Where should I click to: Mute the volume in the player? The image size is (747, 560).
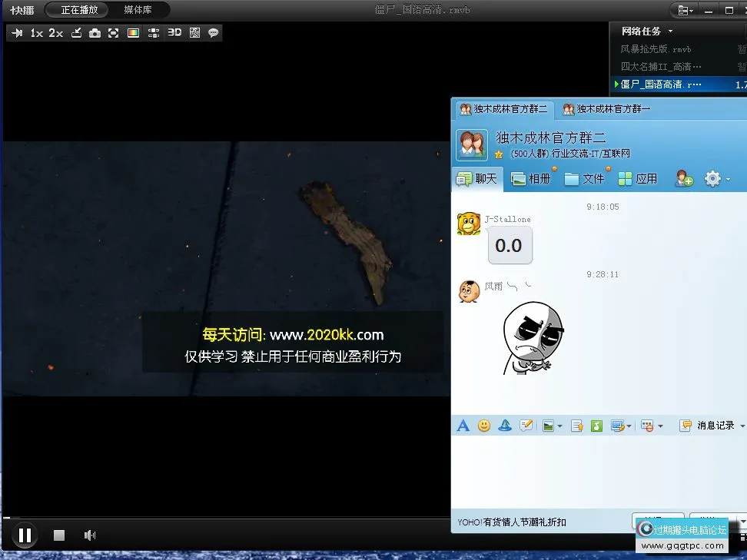coord(90,535)
